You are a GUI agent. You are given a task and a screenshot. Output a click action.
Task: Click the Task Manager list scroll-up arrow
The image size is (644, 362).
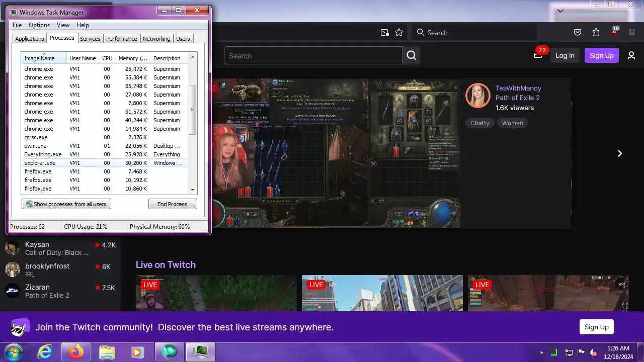pos(192,57)
